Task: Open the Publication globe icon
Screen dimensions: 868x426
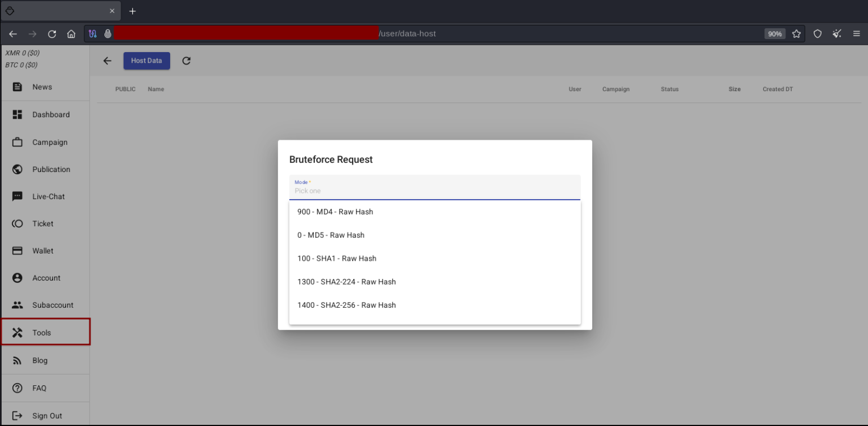Action: click(x=18, y=170)
